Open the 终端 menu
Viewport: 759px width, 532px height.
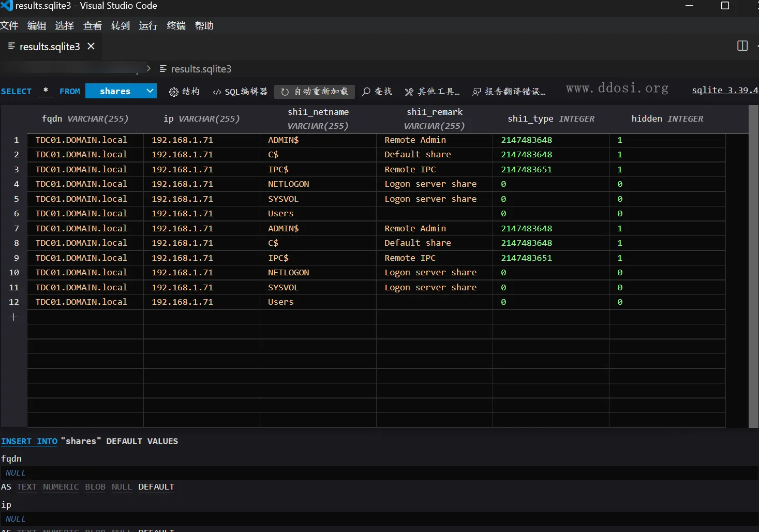coord(176,25)
